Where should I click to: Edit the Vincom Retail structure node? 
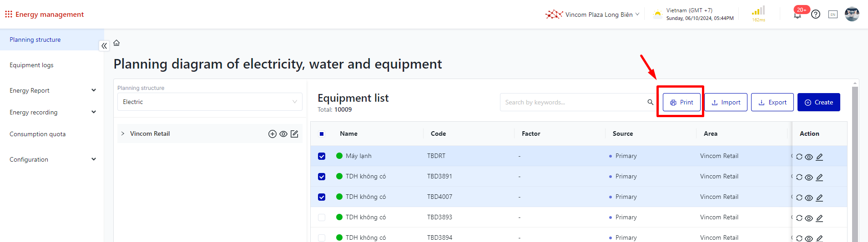294,134
